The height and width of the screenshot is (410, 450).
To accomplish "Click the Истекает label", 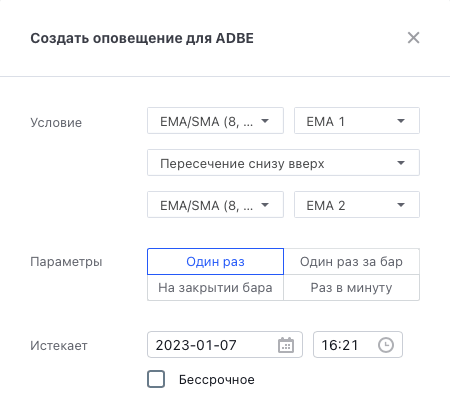I will [x=59, y=346].
